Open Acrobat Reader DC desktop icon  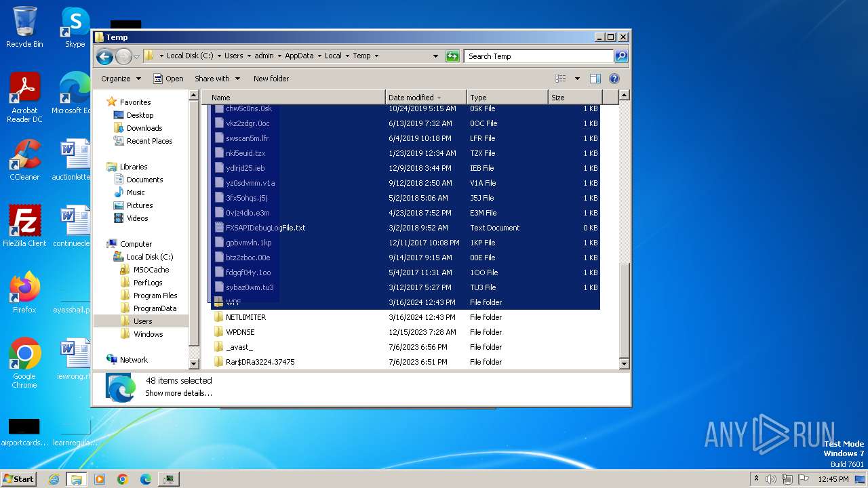[x=24, y=98]
